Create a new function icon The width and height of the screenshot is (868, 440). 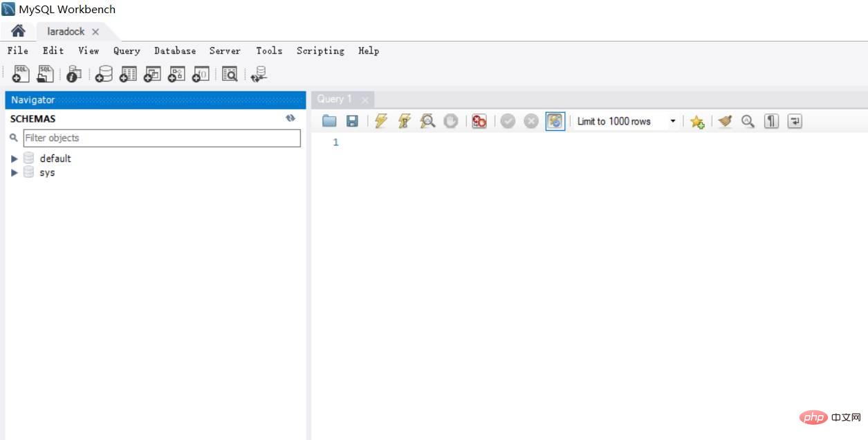click(x=201, y=74)
